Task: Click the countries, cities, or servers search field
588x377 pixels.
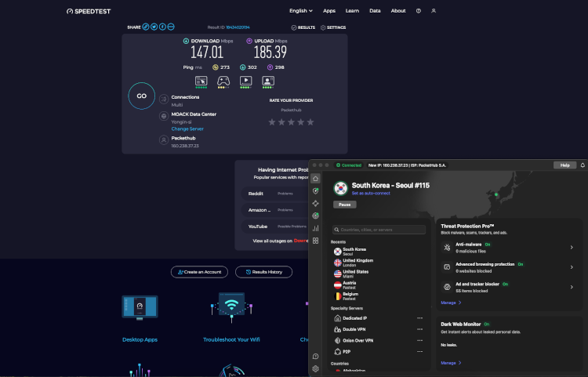Action: tap(379, 230)
